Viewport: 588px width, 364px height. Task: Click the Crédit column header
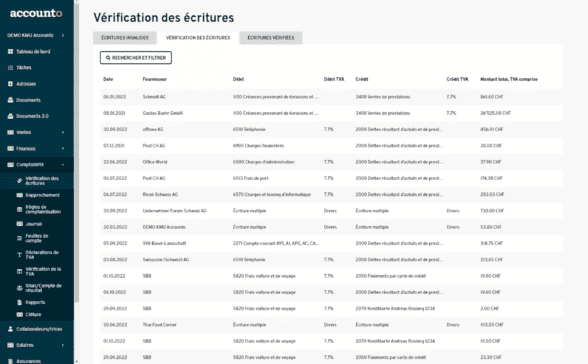(362, 79)
